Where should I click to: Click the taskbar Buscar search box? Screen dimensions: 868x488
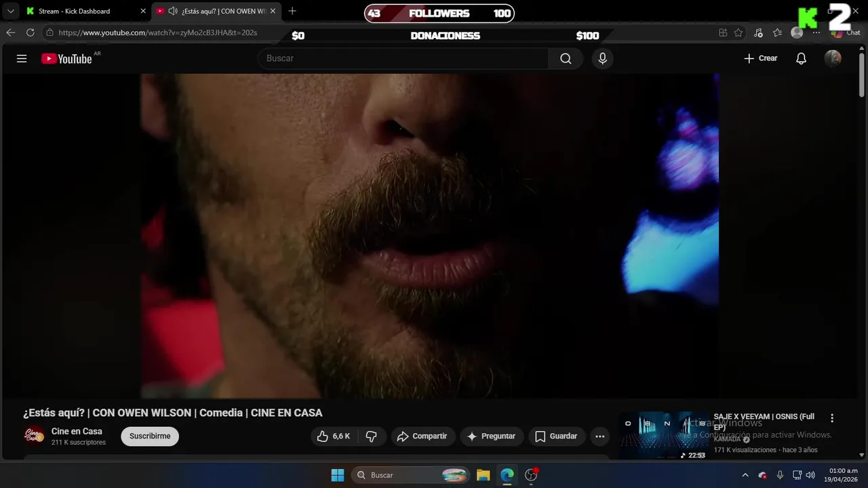412,475
